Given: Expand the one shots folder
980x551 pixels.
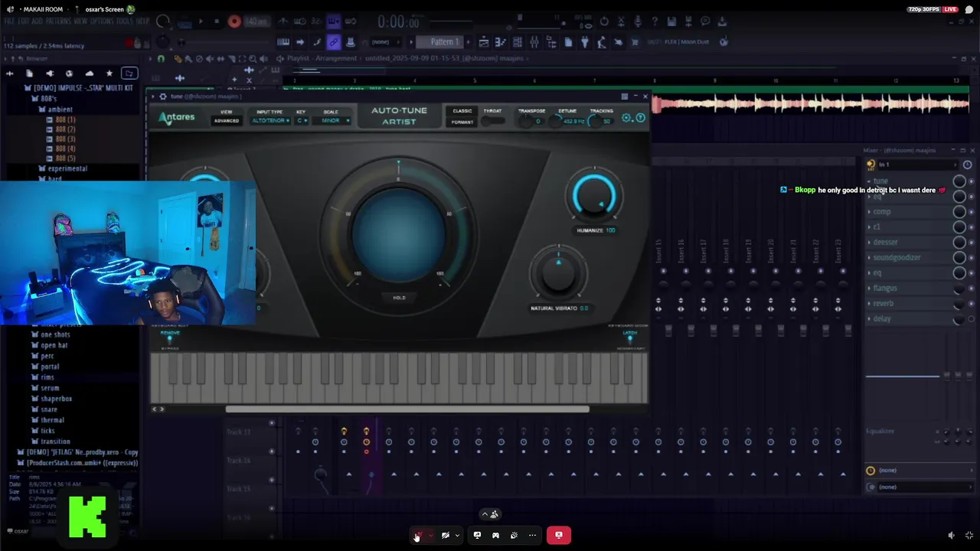Looking at the screenshot, I should pyautogui.click(x=51, y=334).
